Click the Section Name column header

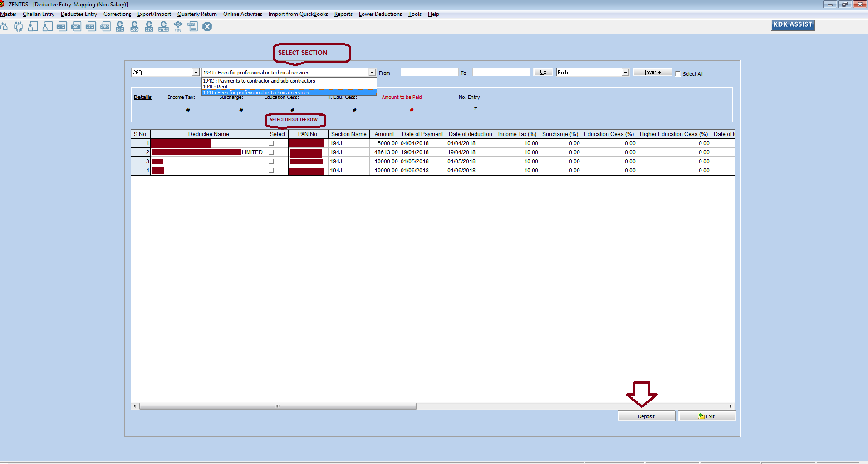[x=348, y=134]
